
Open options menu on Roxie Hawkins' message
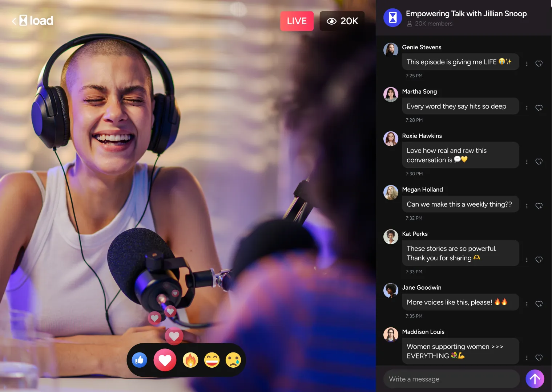(527, 162)
